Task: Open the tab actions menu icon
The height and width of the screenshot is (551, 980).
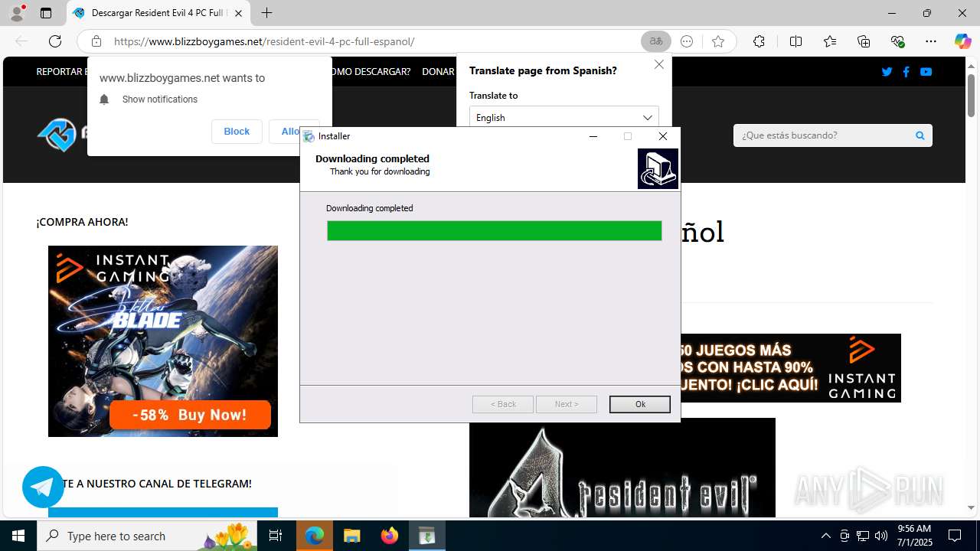Action: (x=46, y=13)
